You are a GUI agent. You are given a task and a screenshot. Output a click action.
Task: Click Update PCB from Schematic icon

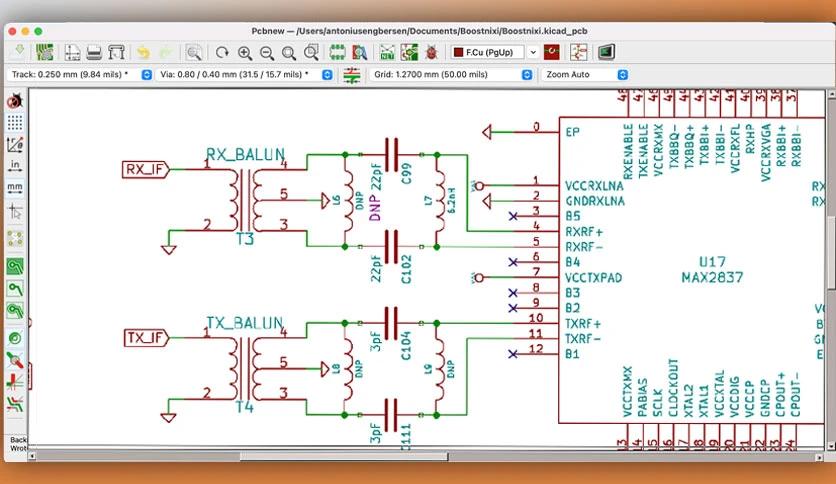pyautogui.click(x=409, y=52)
